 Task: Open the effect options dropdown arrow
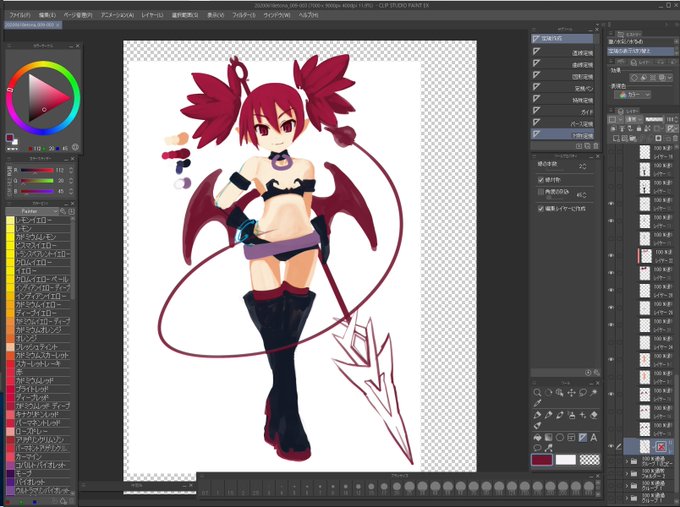(x=670, y=78)
